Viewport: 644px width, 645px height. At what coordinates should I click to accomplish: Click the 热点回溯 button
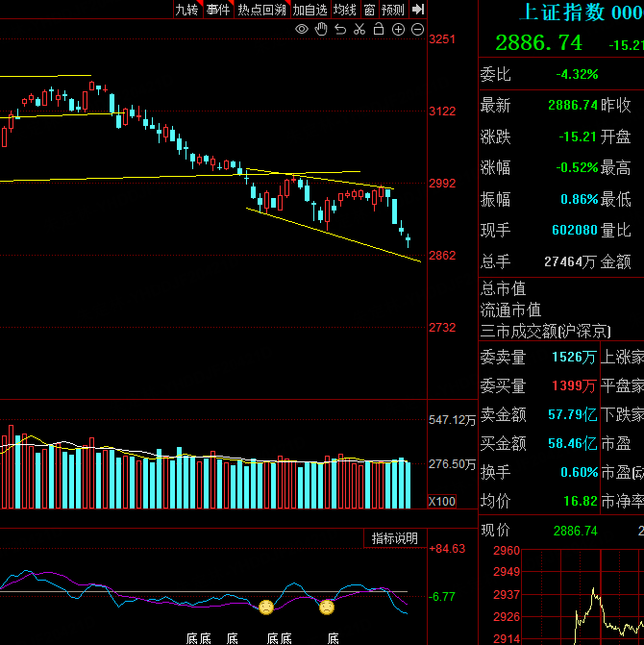[x=261, y=10]
